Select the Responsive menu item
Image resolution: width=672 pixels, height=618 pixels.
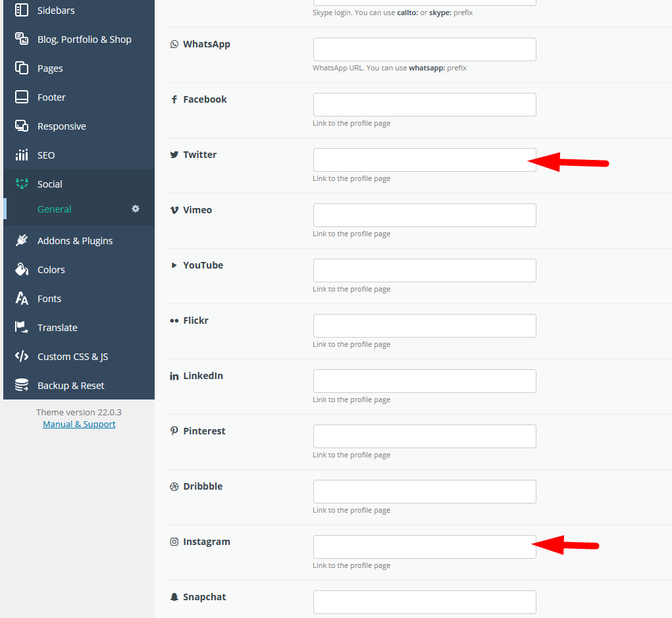click(79, 126)
